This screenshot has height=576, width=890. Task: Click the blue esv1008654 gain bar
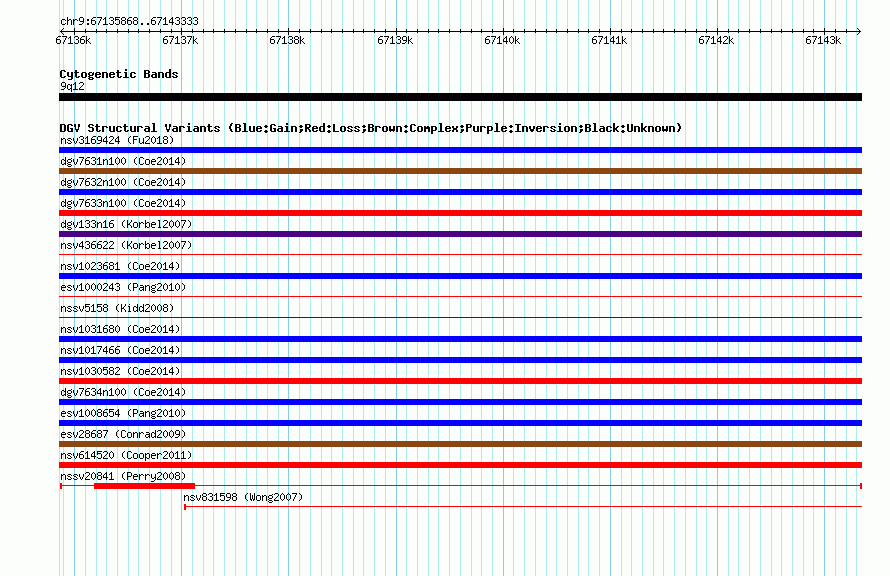(x=460, y=423)
